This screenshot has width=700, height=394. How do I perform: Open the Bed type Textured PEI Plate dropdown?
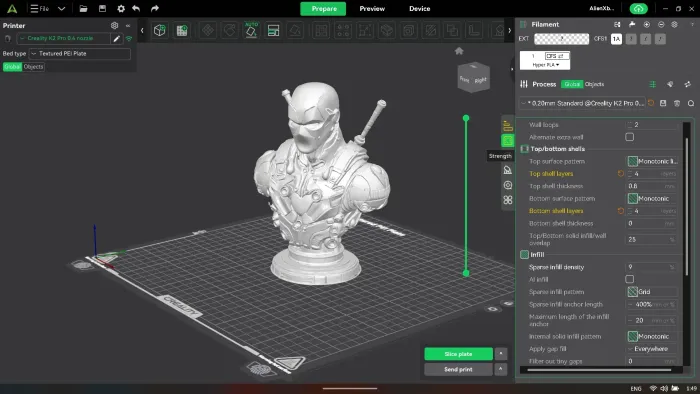click(x=80, y=54)
